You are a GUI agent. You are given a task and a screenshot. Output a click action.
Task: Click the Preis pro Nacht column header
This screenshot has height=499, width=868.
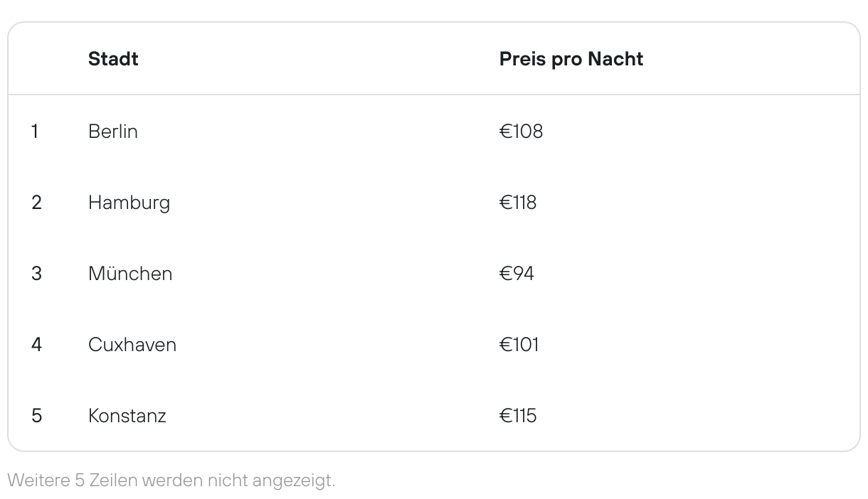click(571, 59)
